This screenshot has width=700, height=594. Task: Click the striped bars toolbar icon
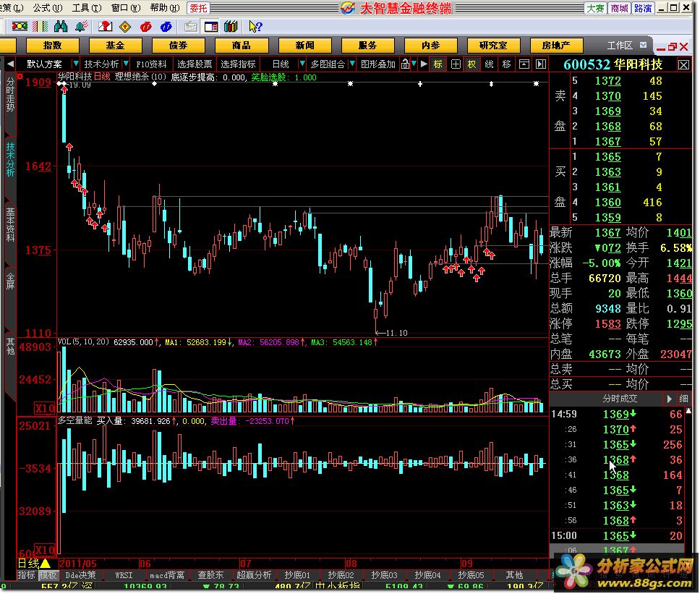40,26
